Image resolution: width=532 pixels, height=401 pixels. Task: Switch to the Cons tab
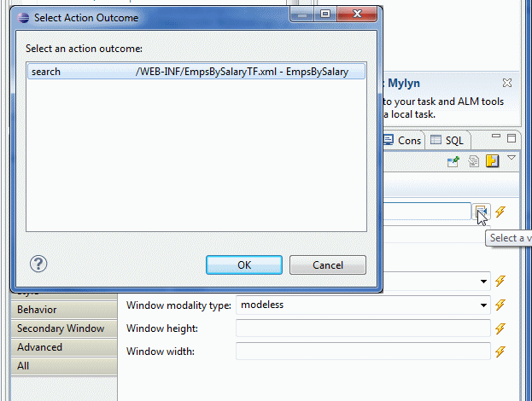(x=403, y=140)
